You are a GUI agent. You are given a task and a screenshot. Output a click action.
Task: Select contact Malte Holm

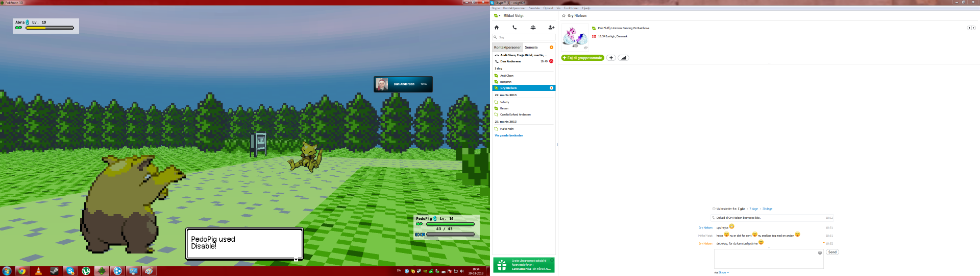click(x=524, y=129)
